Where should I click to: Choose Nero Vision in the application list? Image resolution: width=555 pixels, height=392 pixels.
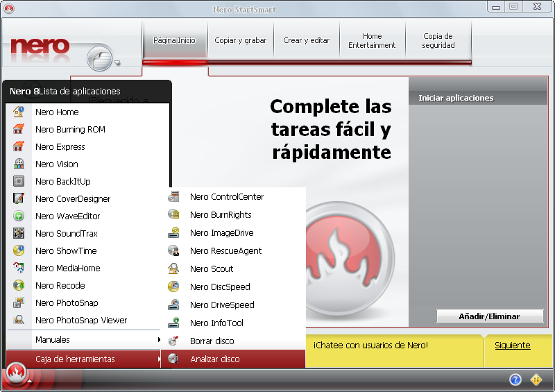click(x=88, y=164)
